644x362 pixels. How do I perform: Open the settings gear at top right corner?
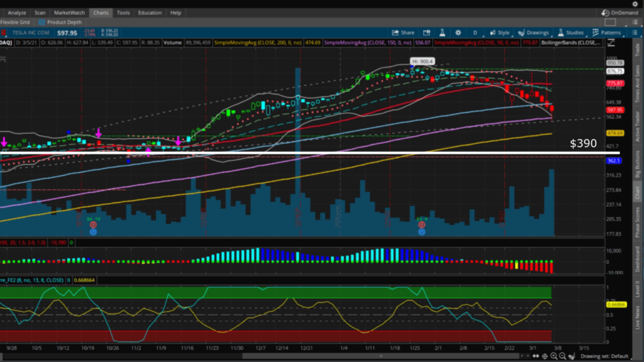coord(635,4)
